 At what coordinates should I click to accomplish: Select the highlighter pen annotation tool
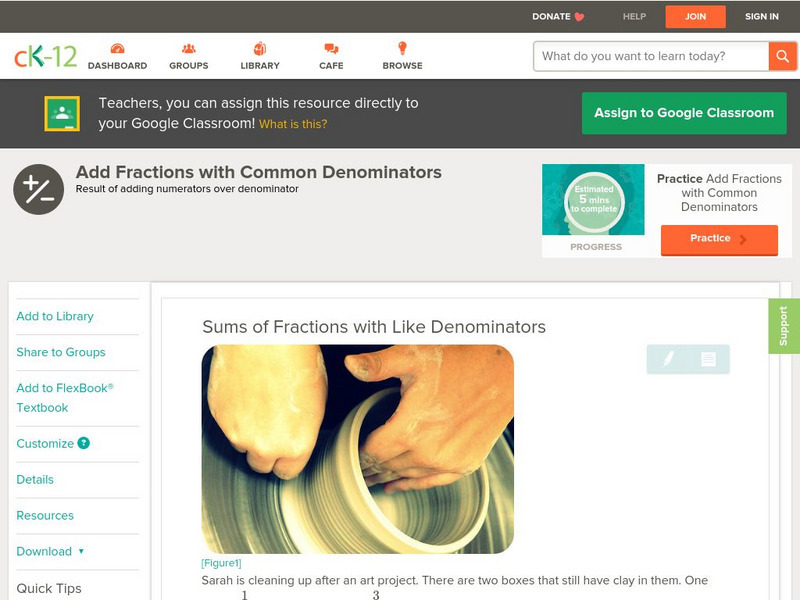tap(668, 359)
